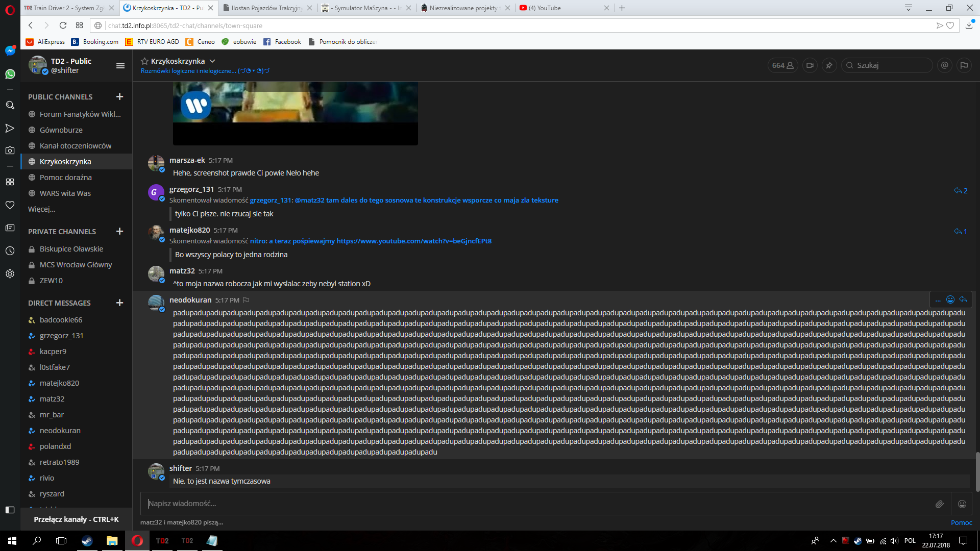Open the Pomoc doraźna channel
The height and width of the screenshot is (551, 980).
tap(65, 178)
